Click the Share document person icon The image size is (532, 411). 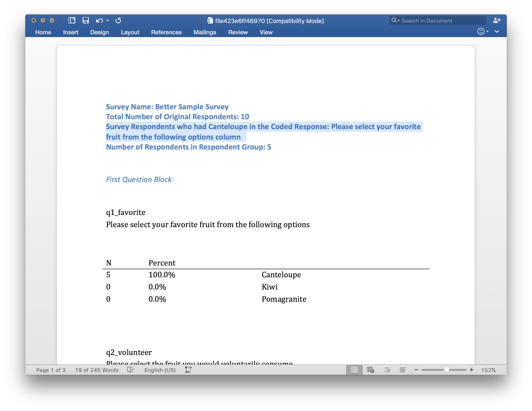pos(496,21)
